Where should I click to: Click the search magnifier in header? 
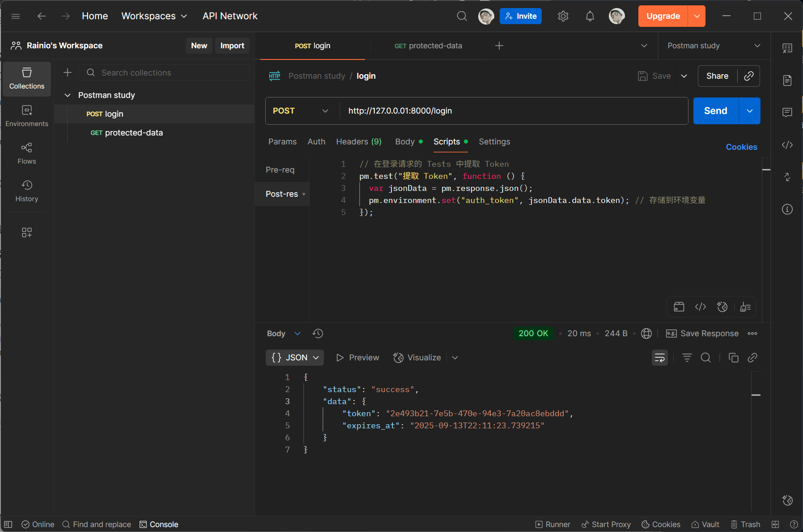462,16
